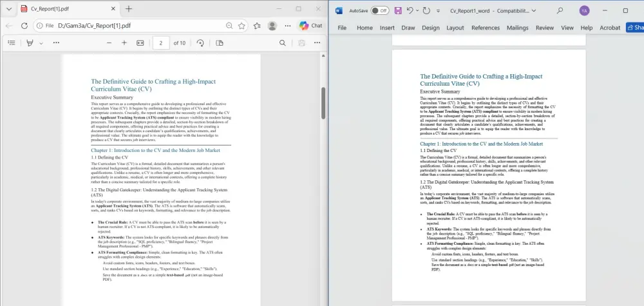Reload the PDF page in Edge

(x=24, y=26)
